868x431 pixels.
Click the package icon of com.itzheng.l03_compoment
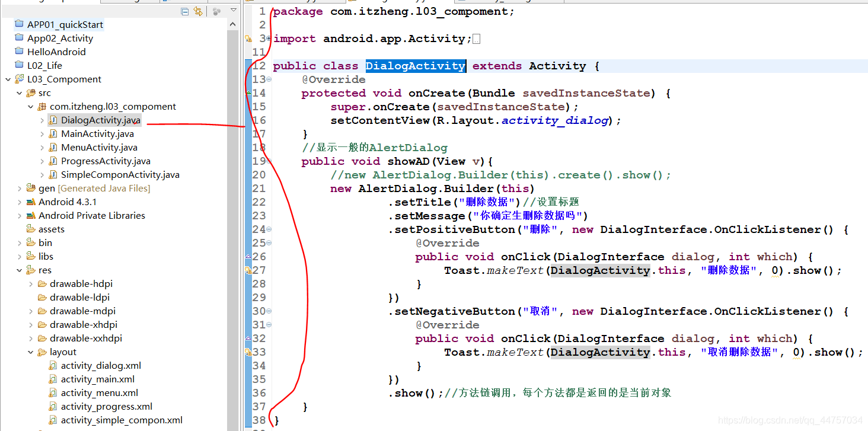click(42, 107)
